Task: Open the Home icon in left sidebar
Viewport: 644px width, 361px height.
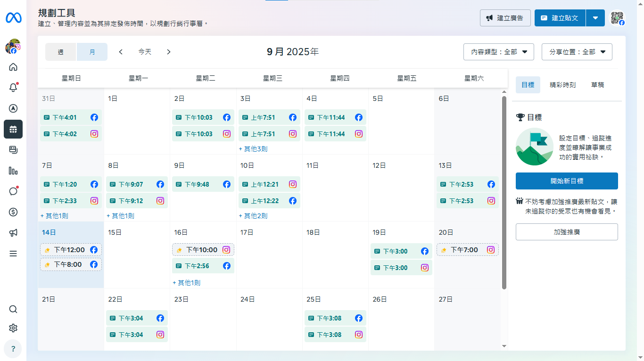Action: pyautogui.click(x=13, y=67)
